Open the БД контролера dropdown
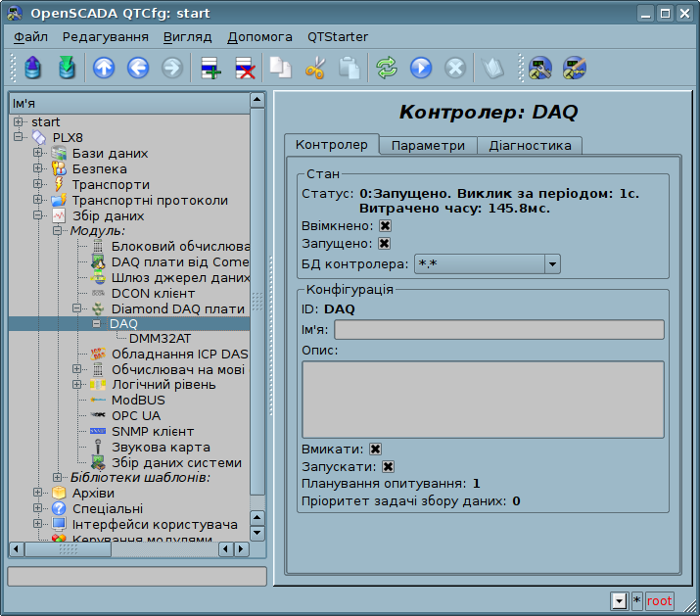Image resolution: width=700 pixels, height=616 pixels. tap(552, 263)
